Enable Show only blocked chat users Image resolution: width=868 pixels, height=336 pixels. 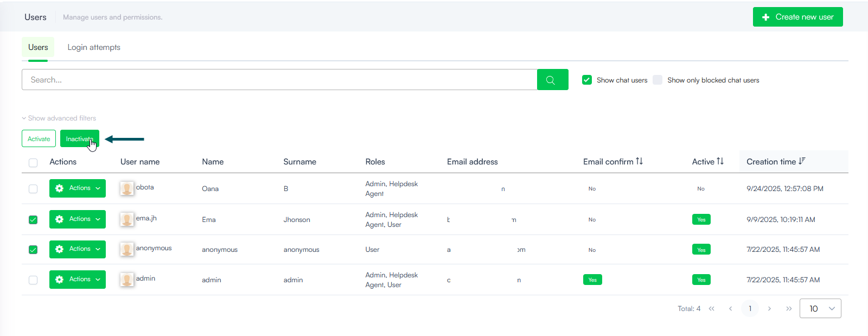click(658, 80)
